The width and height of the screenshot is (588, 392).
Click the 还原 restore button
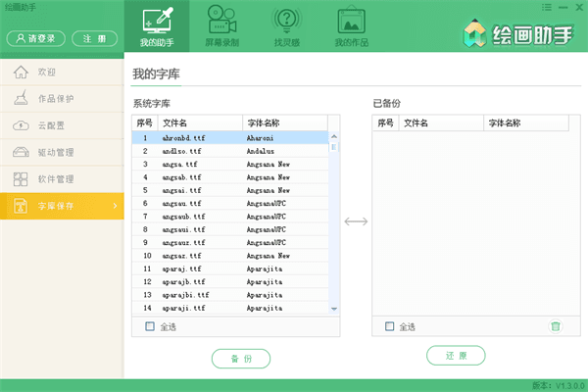[x=456, y=355]
